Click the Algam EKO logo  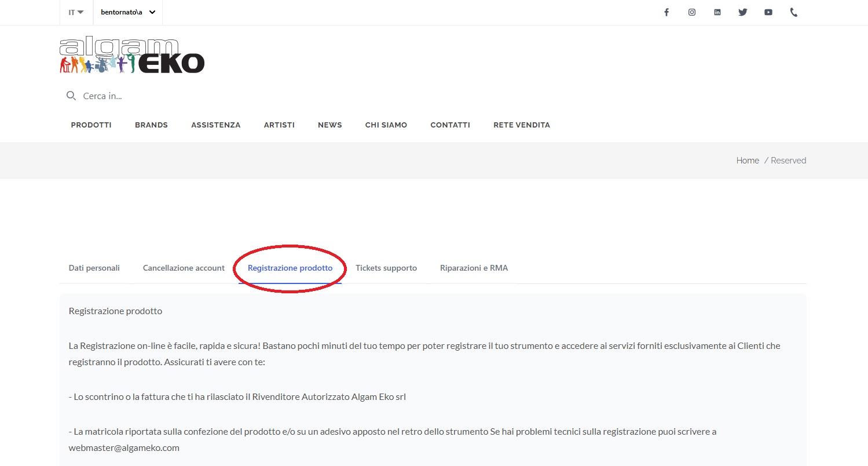point(132,56)
